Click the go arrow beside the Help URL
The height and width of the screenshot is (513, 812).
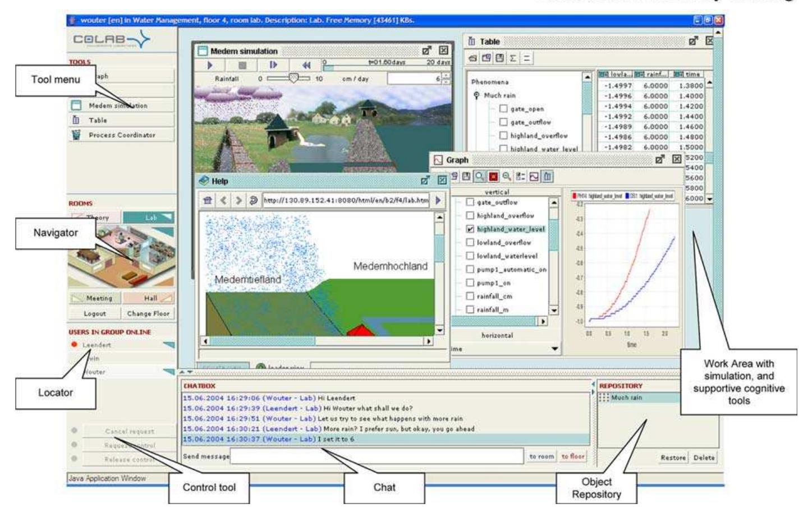click(x=438, y=200)
